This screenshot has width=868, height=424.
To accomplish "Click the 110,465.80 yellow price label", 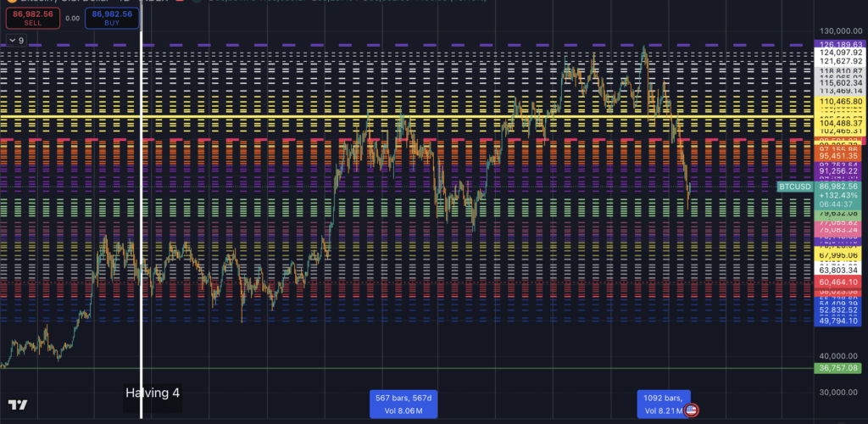I will coord(837,102).
